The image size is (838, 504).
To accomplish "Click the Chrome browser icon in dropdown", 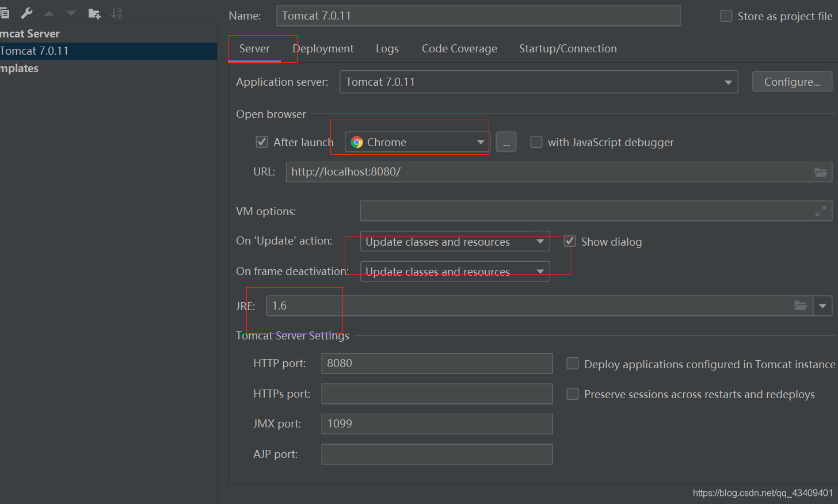I will 357,142.
